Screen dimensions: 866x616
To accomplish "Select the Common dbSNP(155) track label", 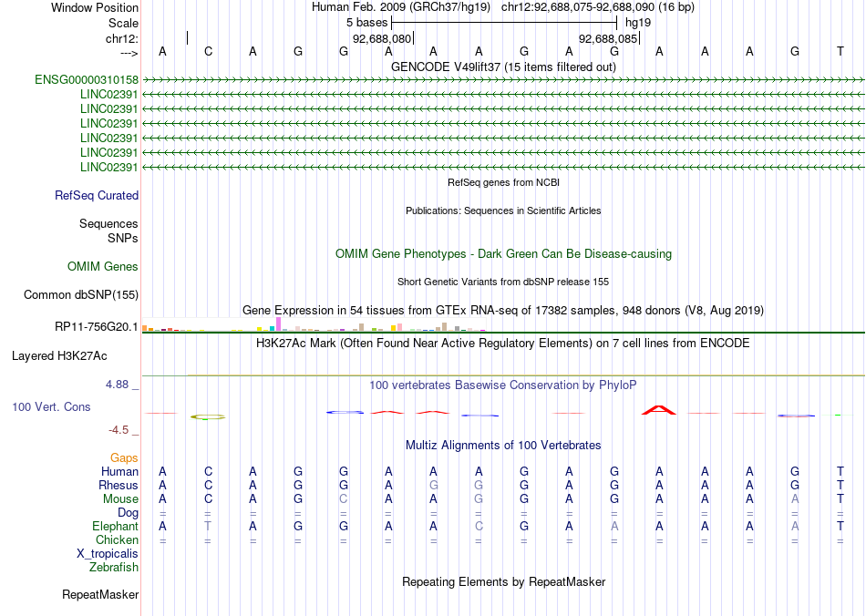I will (81, 294).
